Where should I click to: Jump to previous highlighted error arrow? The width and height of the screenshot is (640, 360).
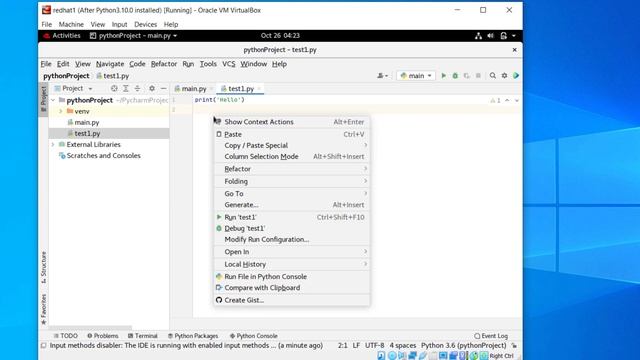point(507,100)
